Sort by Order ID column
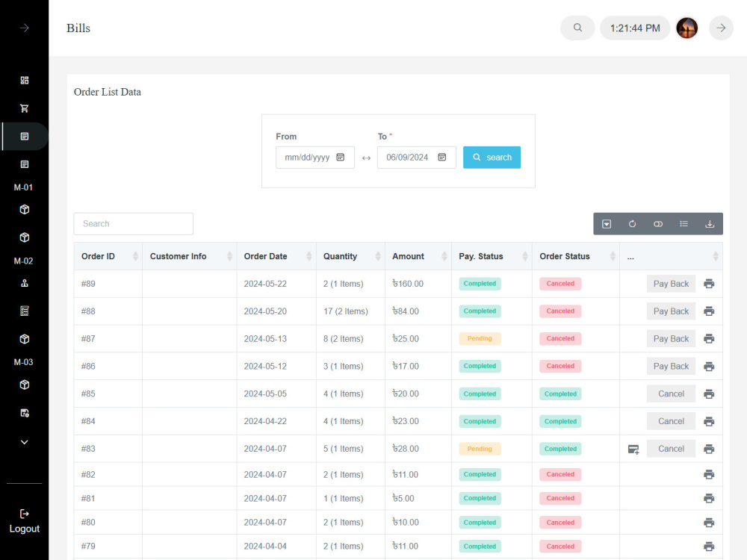Viewport: 747px width, 560px height. [x=108, y=256]
